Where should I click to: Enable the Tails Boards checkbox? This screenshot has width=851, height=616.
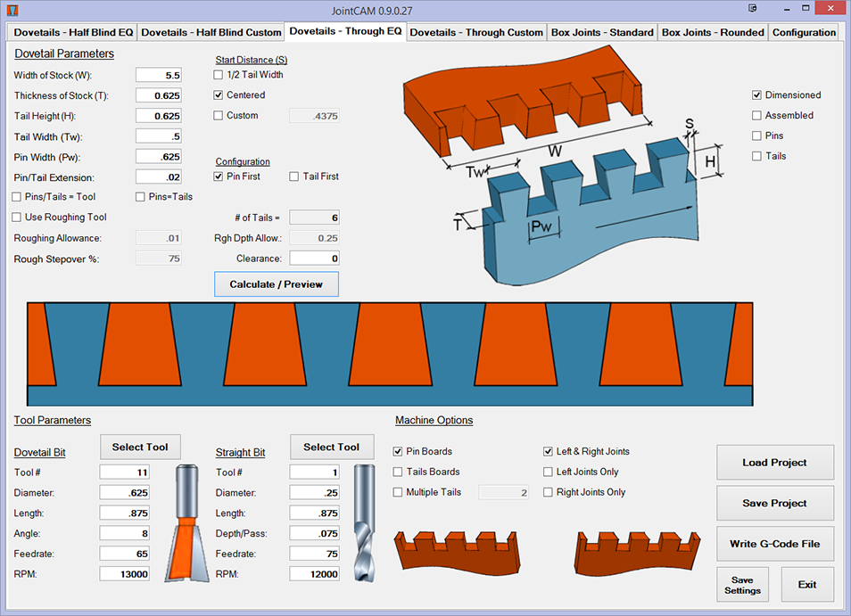click(398, 472)
